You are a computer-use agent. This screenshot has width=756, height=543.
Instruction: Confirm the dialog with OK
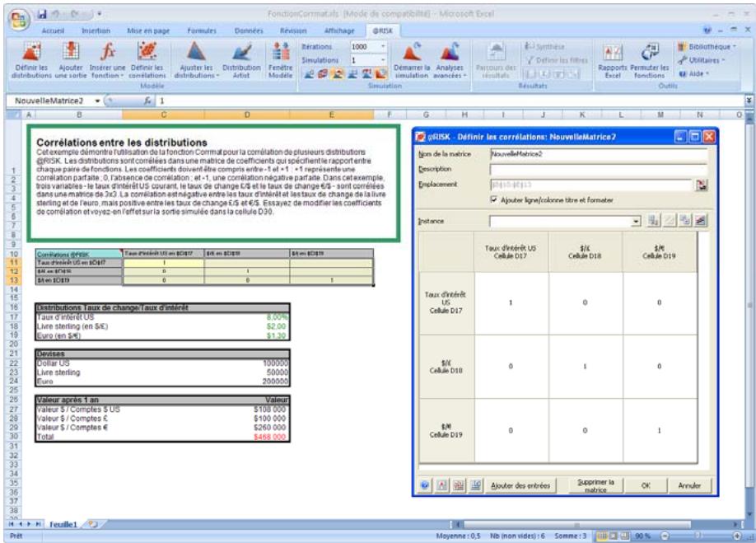(646, 485)
